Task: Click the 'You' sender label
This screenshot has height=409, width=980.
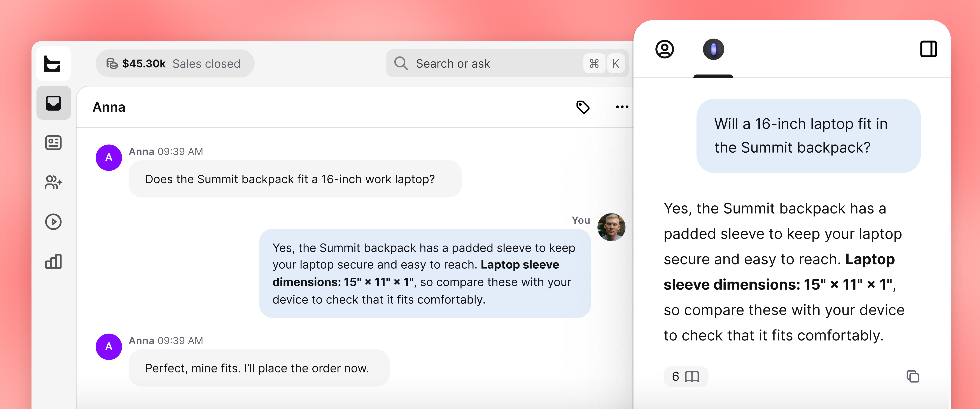Action: click(581, 220)
